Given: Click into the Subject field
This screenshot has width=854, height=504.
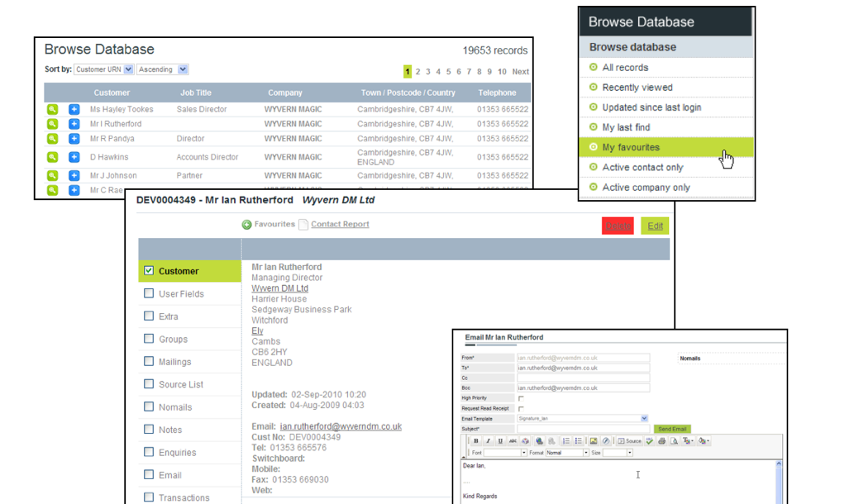Looking at the screenshot, I should point(584,429).
